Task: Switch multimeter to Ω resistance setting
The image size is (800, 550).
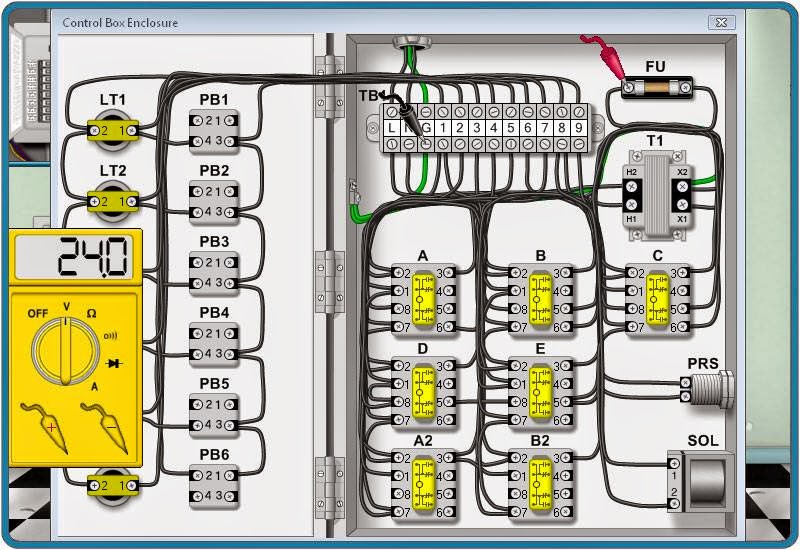Action: (x=90, y=313)
